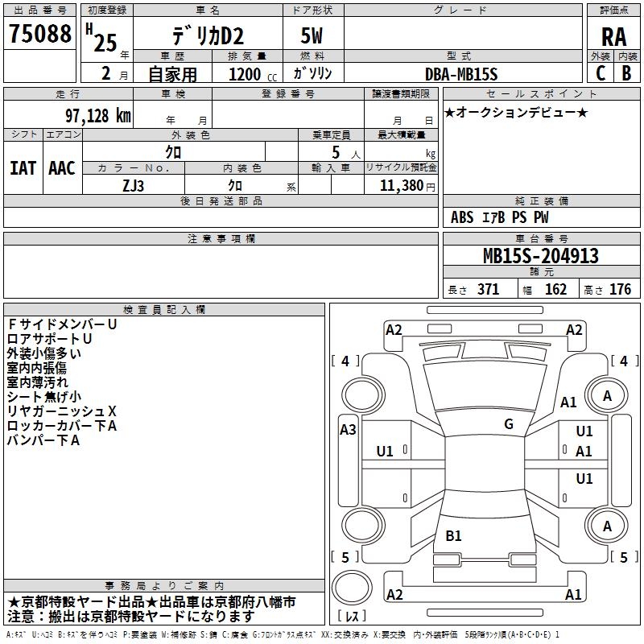Image resolution: width=644 pixels, height=644 pixels.
Task: Click the chassis number MB15S-204913
Action: (x=541, y=255)
